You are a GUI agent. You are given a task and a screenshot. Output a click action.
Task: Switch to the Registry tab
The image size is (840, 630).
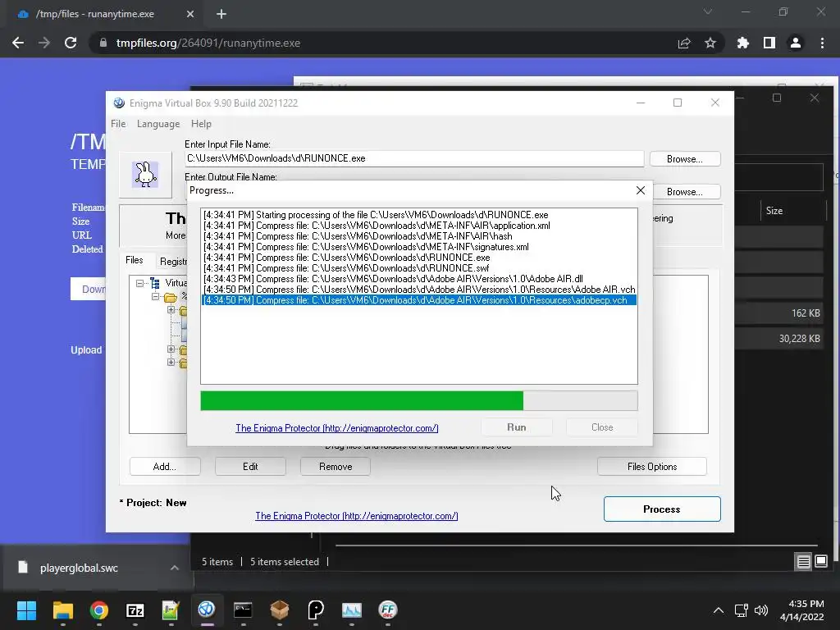coord(172,262)
